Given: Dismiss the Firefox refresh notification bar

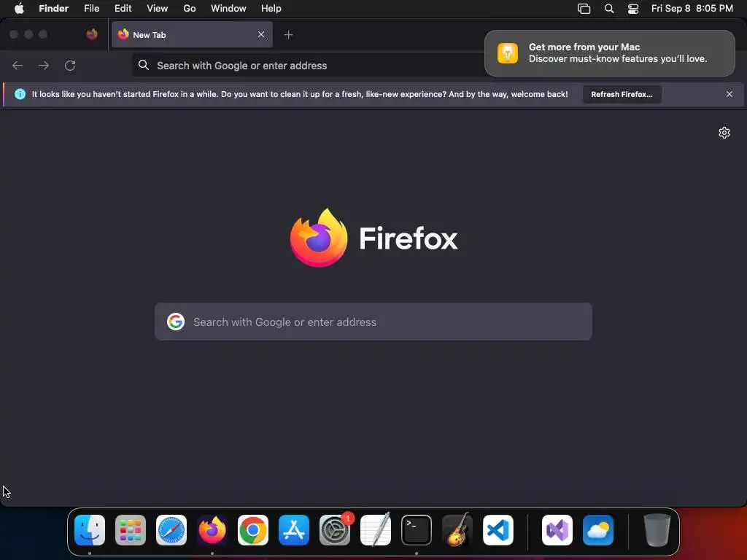Looking at the screenshot, I should coord(729,94).
